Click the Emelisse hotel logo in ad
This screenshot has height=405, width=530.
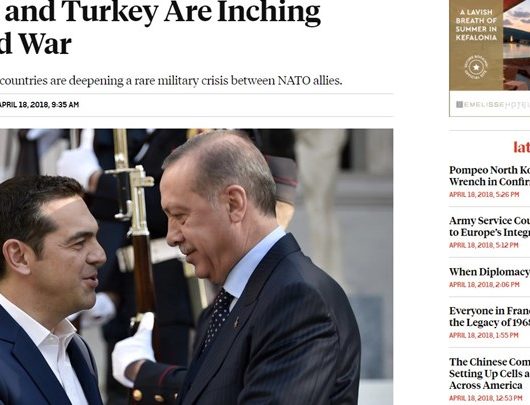tap(493, 104)
